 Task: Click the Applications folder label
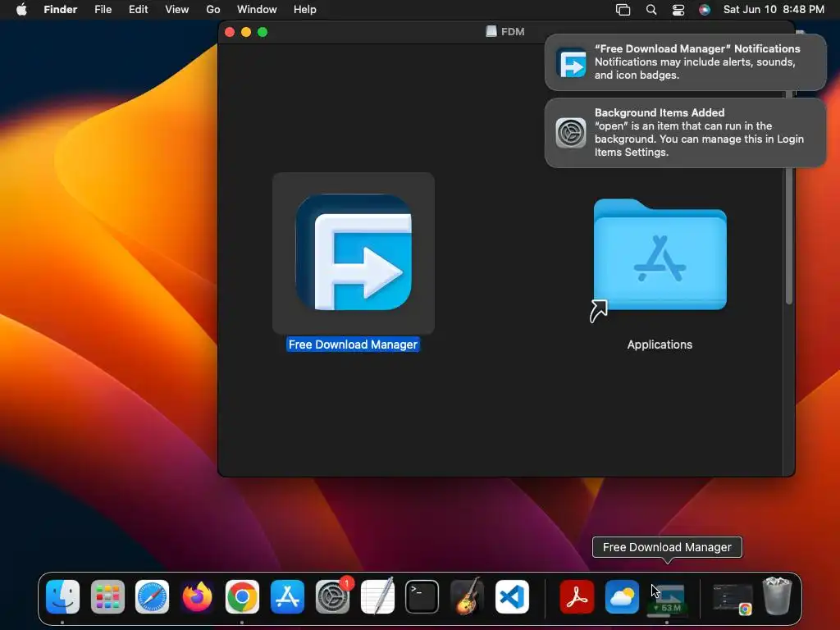coord(660,345)
